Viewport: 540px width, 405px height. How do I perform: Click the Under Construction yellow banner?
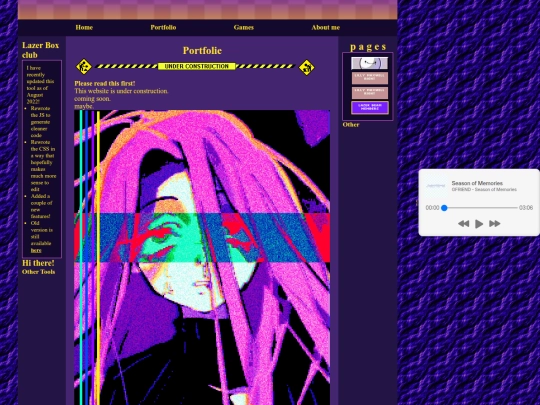197,66
